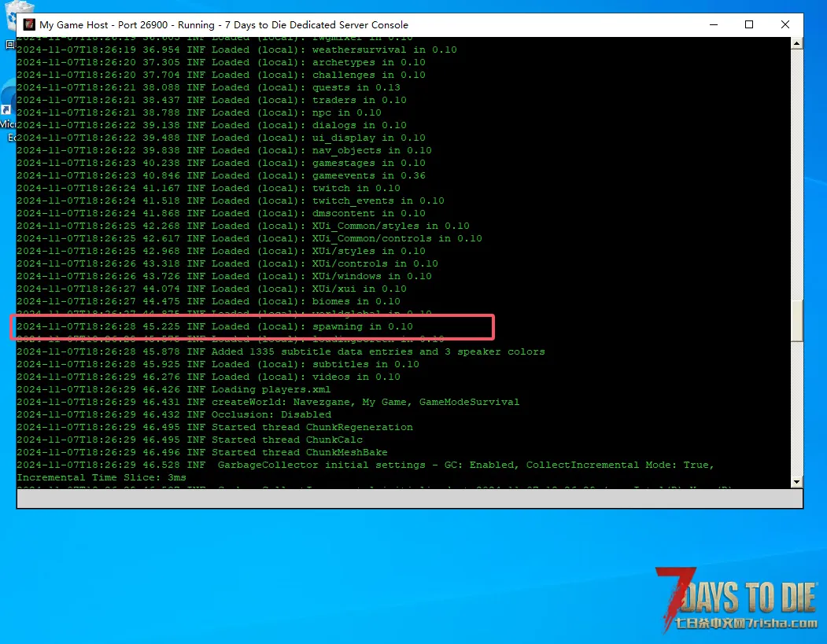Screen dimensions: 827x644
Task: Click the log line 'biomes in 0.10'
Action: pyautogui.click(x=208, y=301)
